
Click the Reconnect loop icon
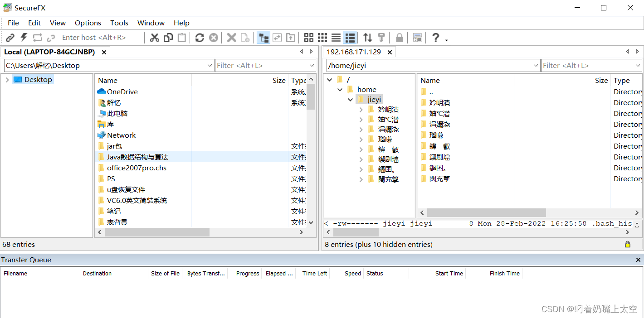[x=37, y=38]
